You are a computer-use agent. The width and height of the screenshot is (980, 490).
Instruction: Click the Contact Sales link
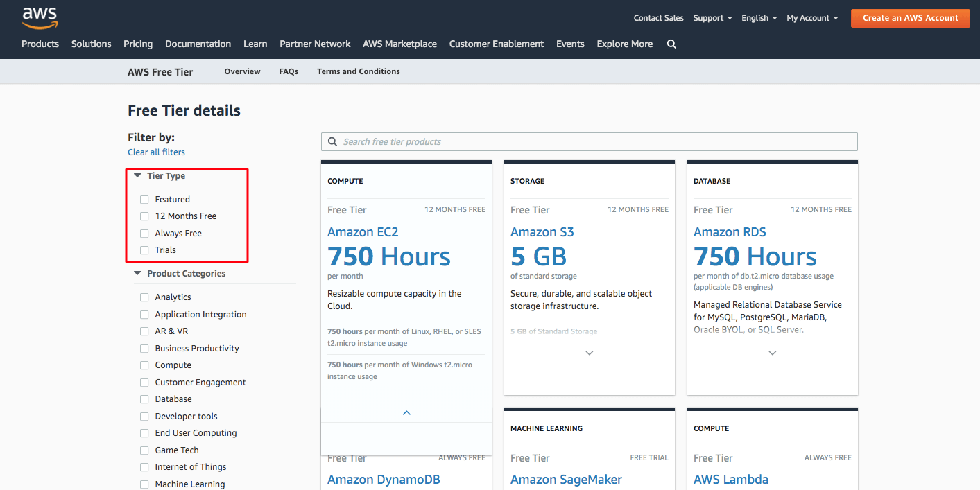[658, 18]
